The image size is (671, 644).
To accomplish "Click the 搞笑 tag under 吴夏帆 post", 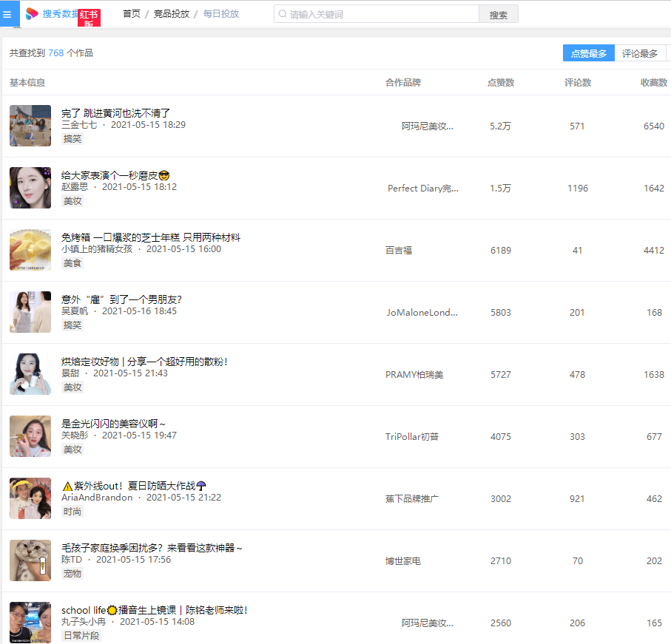I will click(x=73, y=325).
